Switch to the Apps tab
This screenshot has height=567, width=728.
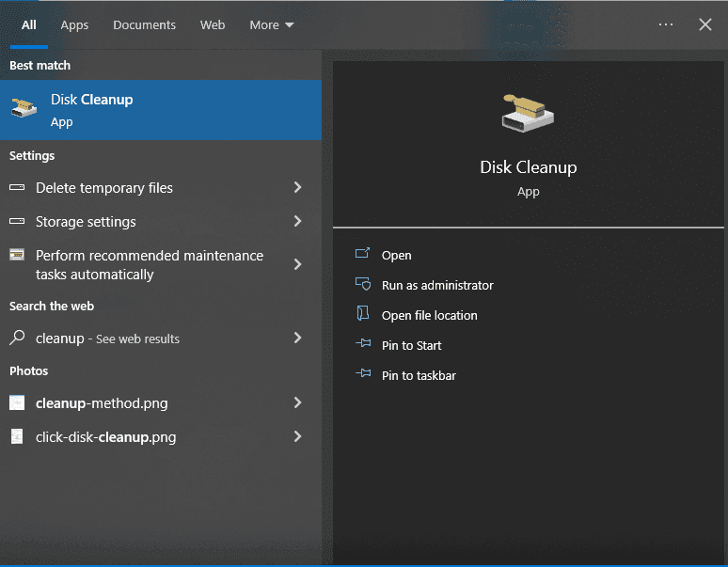point(74,25)
